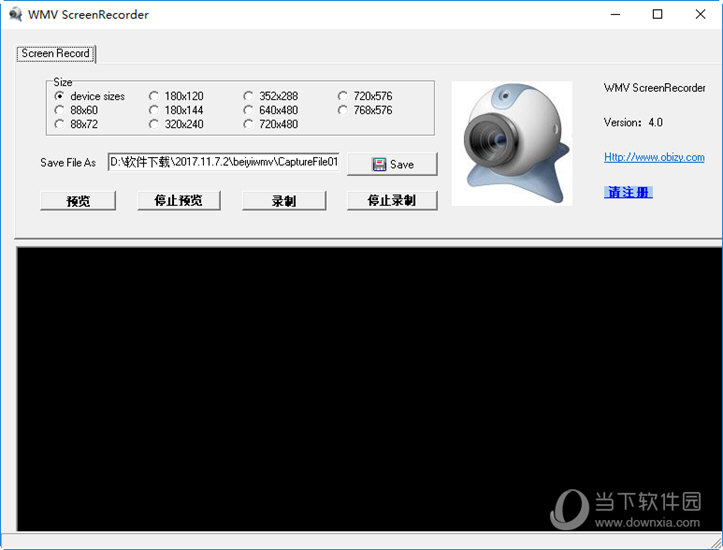Choose the 720x480 resolution

click(x=249, y=125)
